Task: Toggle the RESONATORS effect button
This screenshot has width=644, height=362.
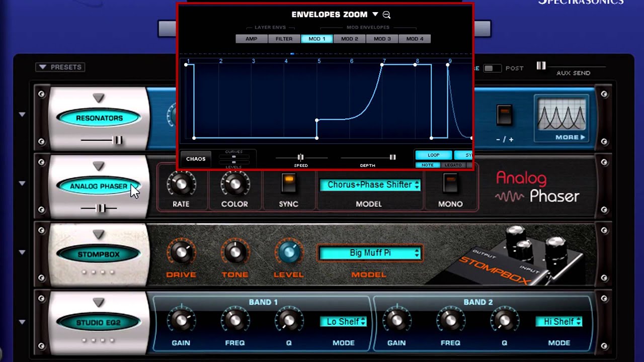Action: point(99,118)
